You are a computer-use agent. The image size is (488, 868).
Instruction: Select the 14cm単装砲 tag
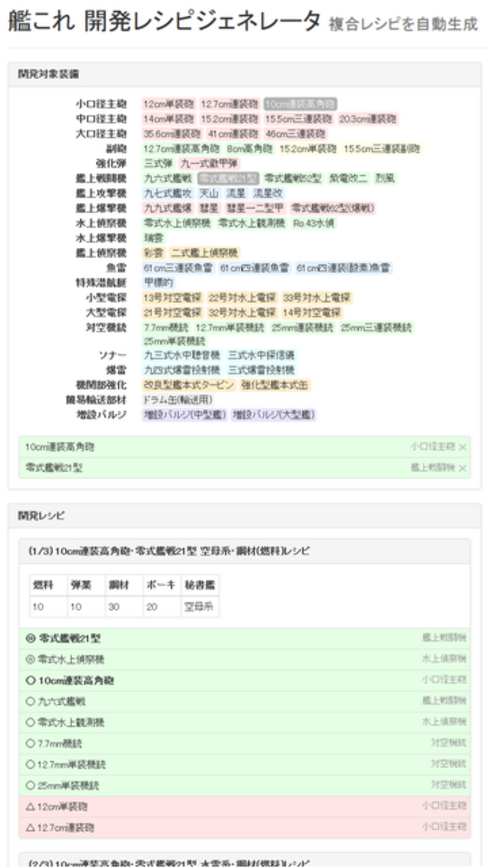(x=169, y=119)
